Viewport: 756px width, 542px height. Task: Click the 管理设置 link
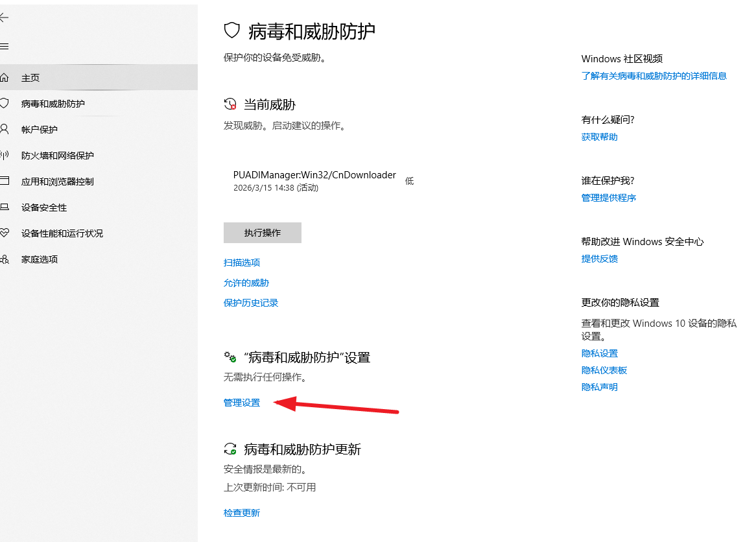(x=242, y=403)
